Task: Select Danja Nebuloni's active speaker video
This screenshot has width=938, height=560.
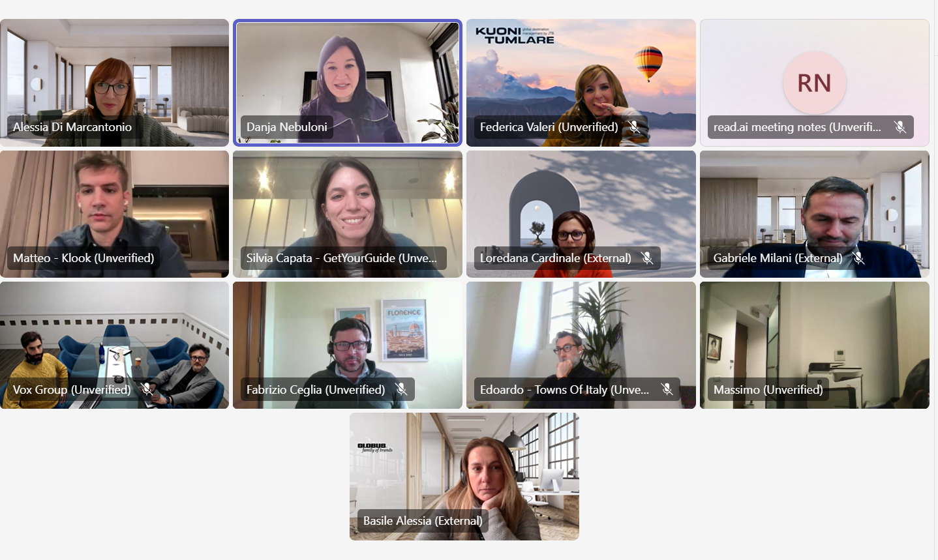Action: tap(348, 83)
